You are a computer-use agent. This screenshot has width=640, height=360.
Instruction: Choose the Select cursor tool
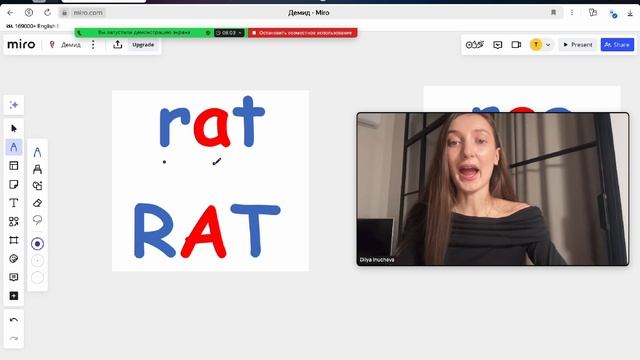pos(13,129)
